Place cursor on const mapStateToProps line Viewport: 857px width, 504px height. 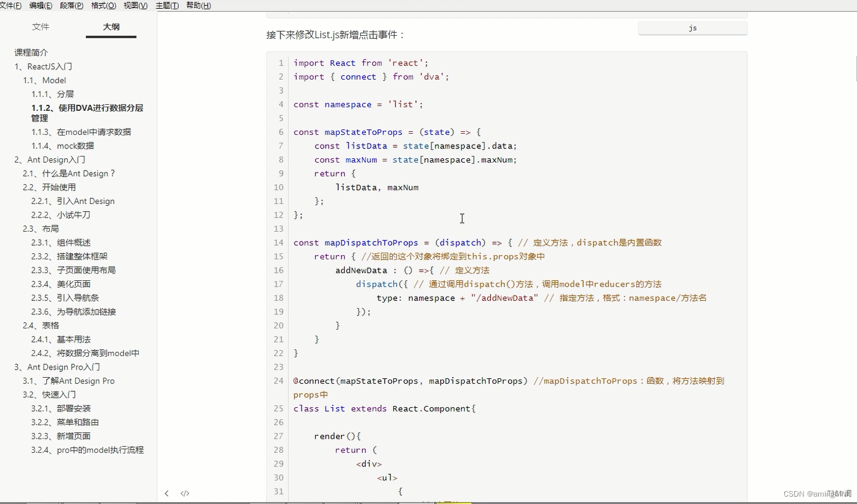[x=387, y=132]
